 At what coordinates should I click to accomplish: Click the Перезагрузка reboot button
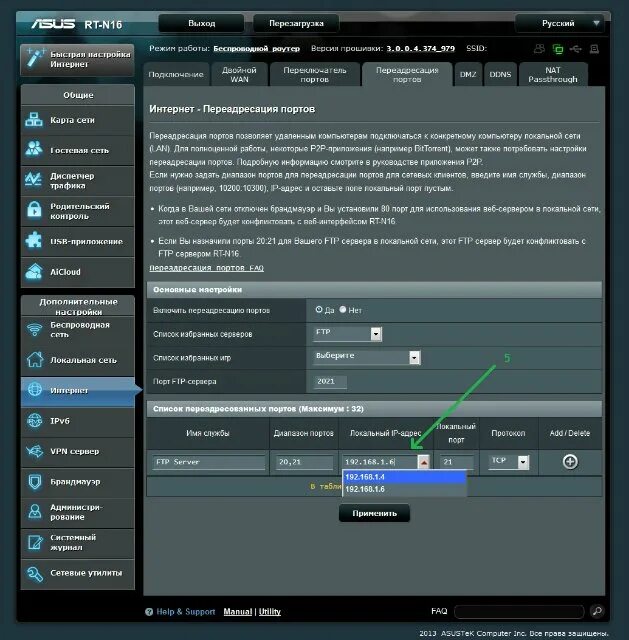(x=296, y=23)
